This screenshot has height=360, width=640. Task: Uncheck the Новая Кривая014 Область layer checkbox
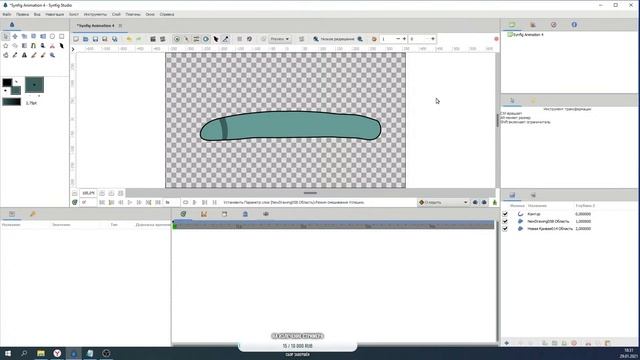[505, 229]
